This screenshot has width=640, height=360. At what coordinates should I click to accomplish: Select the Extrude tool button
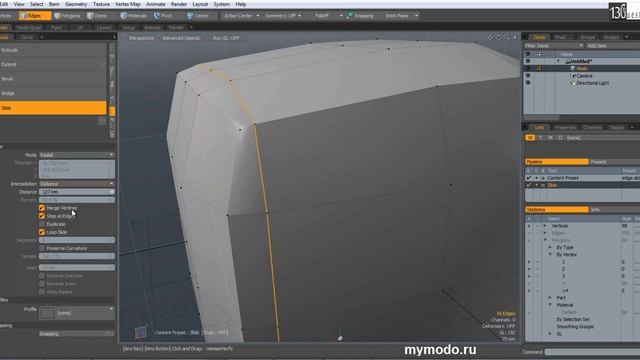point(53,50)
